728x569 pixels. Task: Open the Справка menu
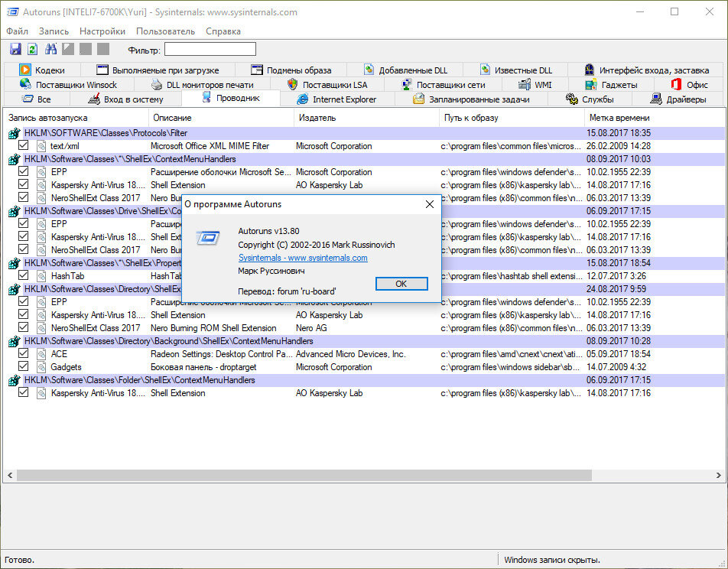223,31
